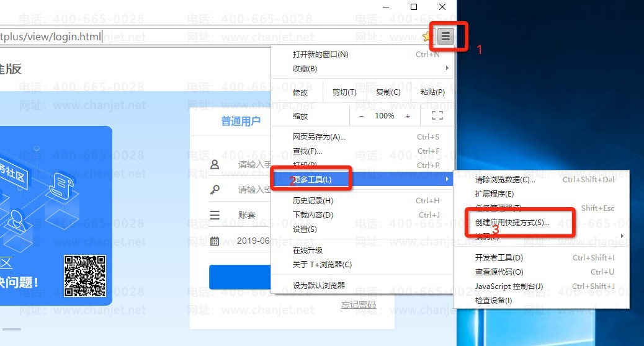Select 创建应用快捷方式(S)... in submenu
The image size is (644, 346).
point(542,222)
